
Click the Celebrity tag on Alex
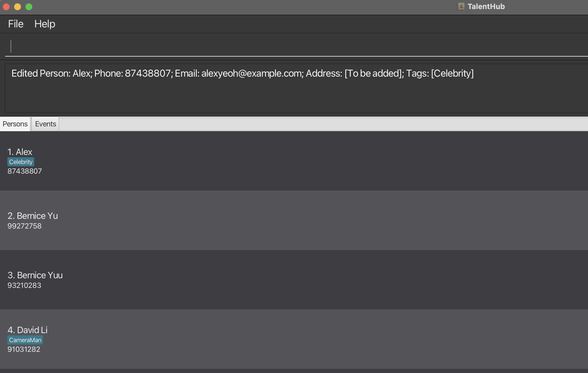coord(21,162)
